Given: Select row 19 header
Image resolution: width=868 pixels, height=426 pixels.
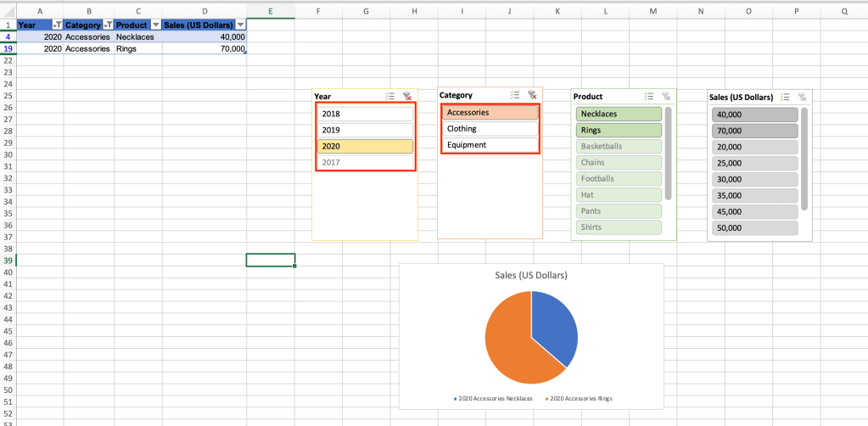Looking at the screenshot, I should (x=8, y=48).
